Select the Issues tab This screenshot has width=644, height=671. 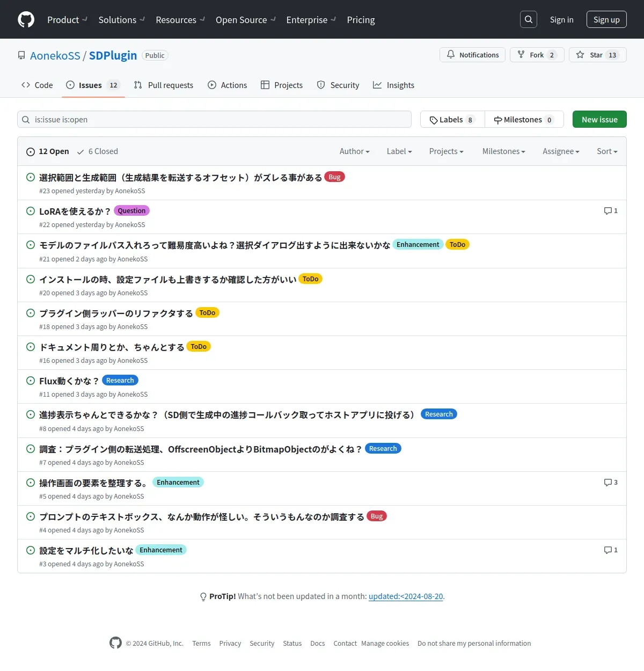click(x=93, y=85)
